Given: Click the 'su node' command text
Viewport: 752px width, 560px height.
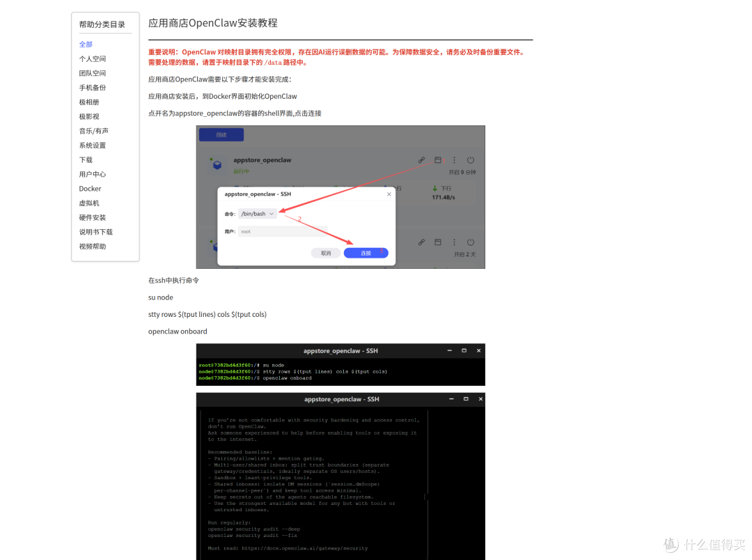Looking at the screenshot, I should coord(161,297).
